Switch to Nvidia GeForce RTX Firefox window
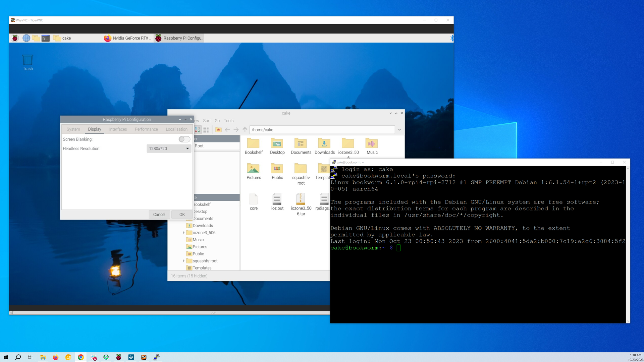 tap(128, 38)
